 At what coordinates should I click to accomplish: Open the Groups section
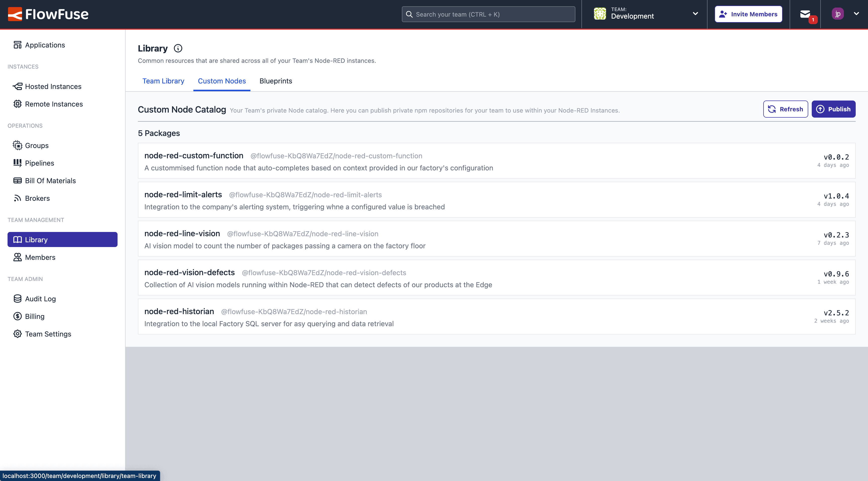pos(36,145)
